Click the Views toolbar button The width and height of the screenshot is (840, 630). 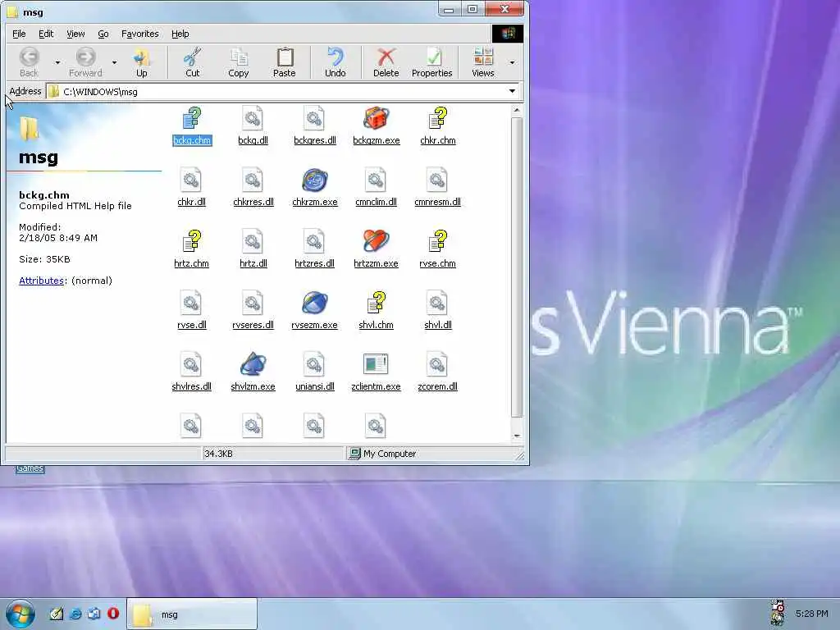pyautogui.click(x=483, y=62)
